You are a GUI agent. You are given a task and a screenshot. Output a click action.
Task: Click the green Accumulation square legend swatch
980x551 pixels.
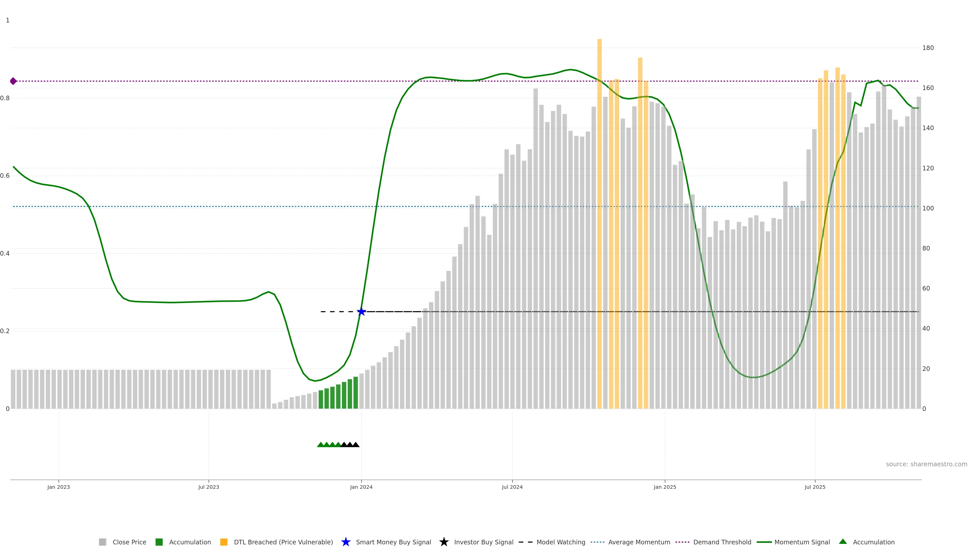coord(159,542)
